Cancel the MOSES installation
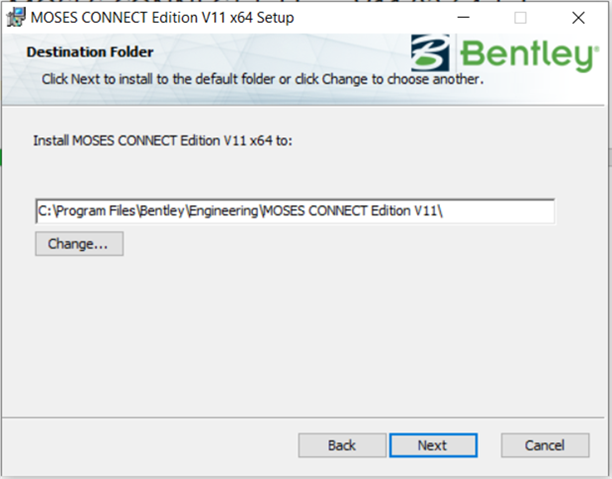The width and height of the screenshot is (612, 479). click(545, 445)
